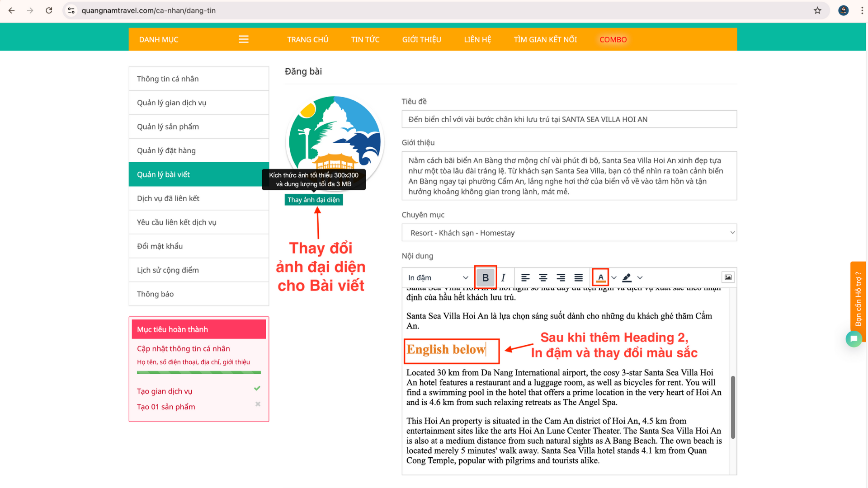Click 'Thay ảnh đại diện' button

313,200
